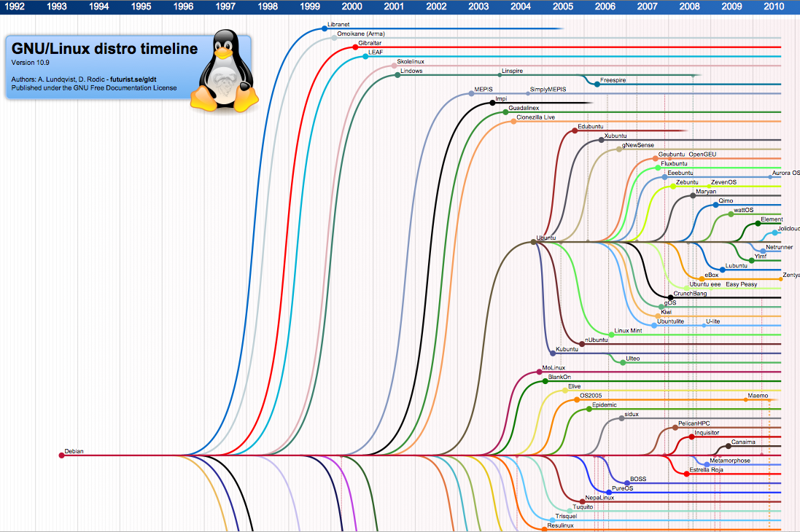800x532 pixels.
Task: Select the BlankOn node
Action: (545, 381)
